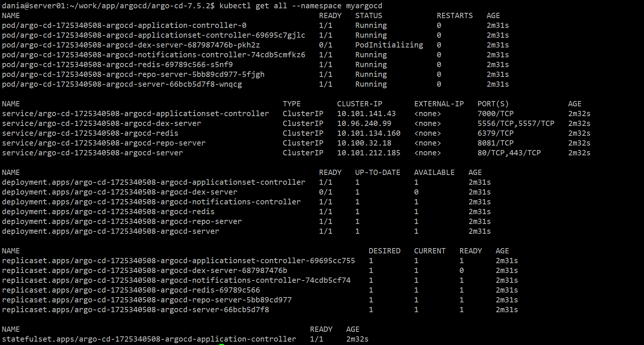Image resolution: width=644 pixels, height=345 pixels.
Task: Click the AVAILABLE column header
Action: 434,172
